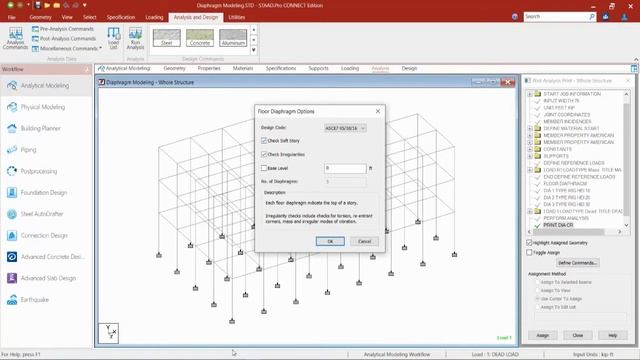Select the Concrete design command thumbnail

[200, 38]
